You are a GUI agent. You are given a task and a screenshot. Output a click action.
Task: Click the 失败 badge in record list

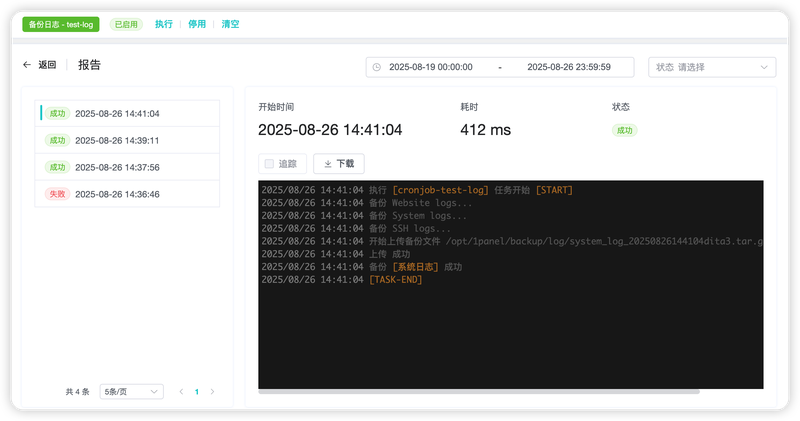pos(57,194)
